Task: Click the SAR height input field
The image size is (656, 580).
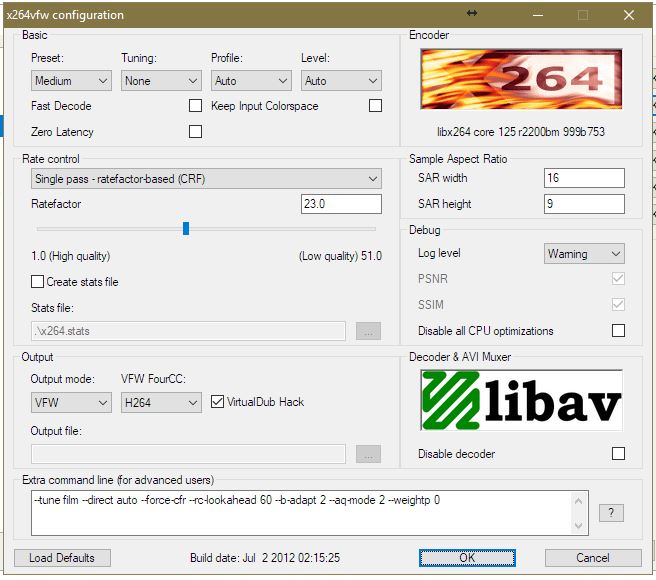Action: [x=584, y=204]
